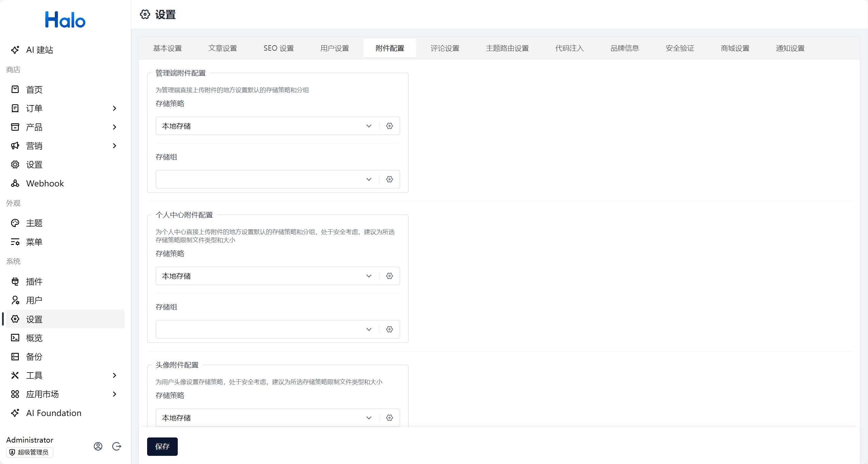868x464 pixels.
Task: Open AI 建站 from the sidebar
Action: click(x=65, y=50)
